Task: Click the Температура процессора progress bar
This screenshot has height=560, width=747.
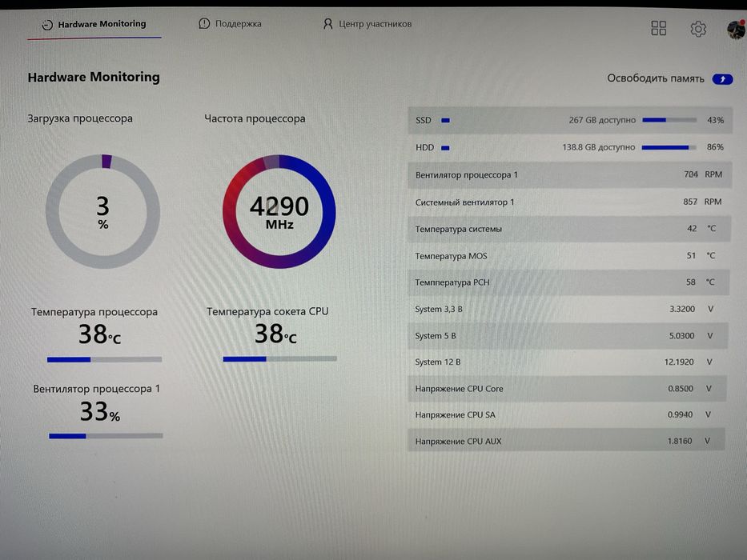Action: coord(104,359)
